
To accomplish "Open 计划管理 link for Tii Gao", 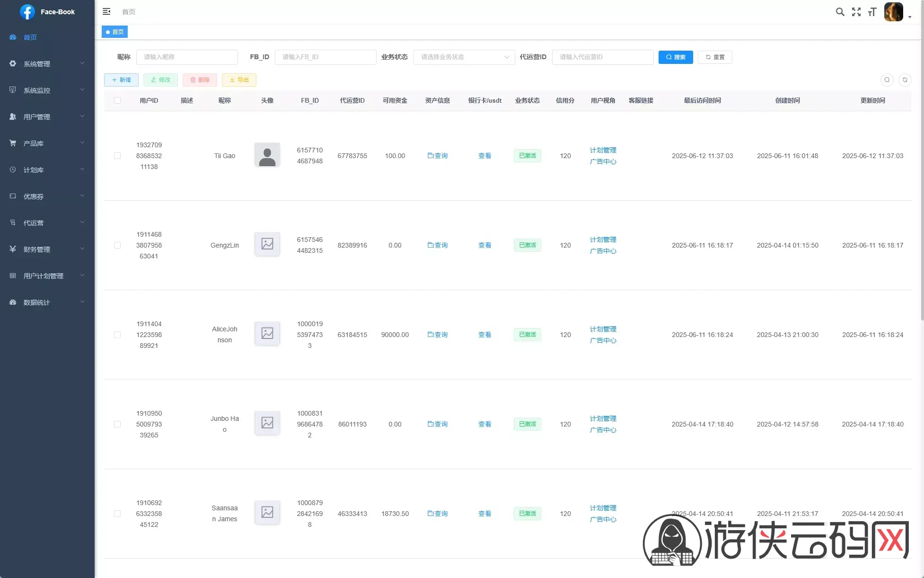I will point(603,150).
